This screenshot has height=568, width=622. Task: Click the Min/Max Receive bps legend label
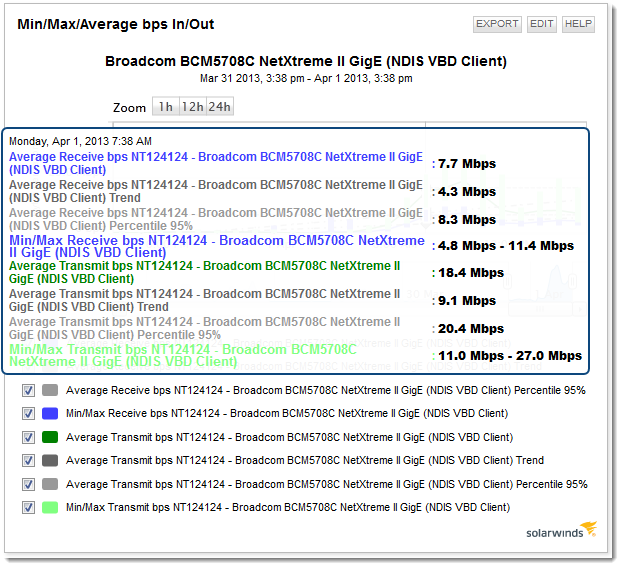(287, 413)
